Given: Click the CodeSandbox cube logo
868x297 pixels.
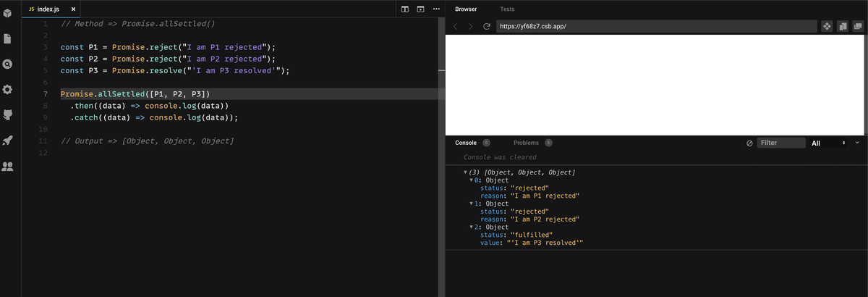Looking at the screenshot, I should click(8, 13).
